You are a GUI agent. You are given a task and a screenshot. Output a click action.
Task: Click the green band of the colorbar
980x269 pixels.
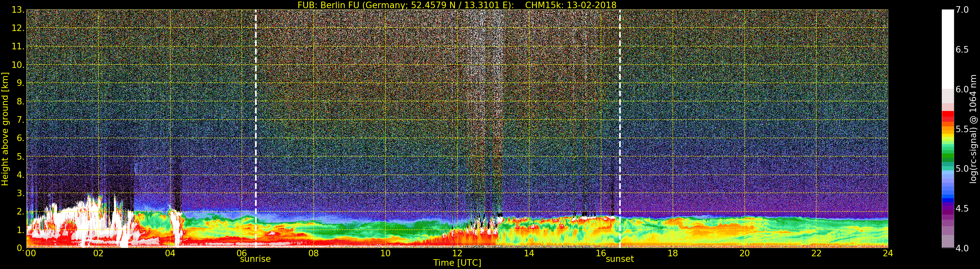[x=948, y=156]
